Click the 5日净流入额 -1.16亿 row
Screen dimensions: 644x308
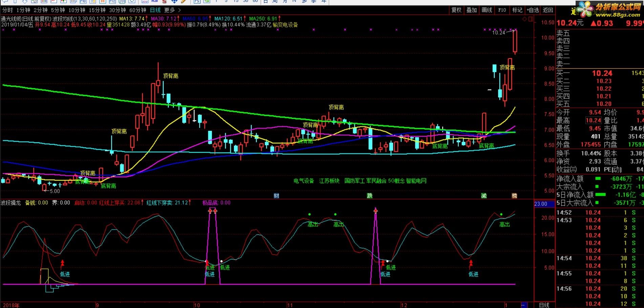(x=600, y=195)
